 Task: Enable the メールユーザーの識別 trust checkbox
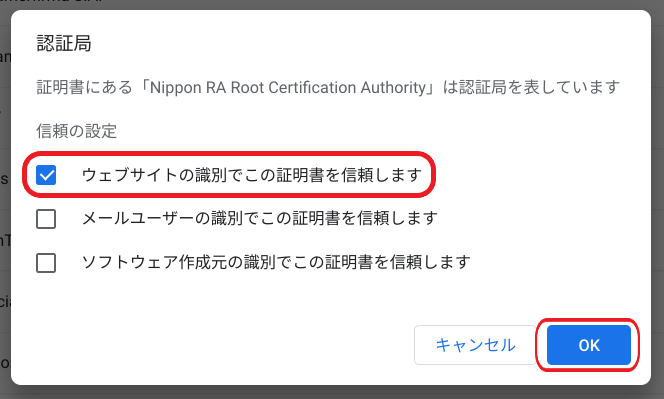(46, 219)
